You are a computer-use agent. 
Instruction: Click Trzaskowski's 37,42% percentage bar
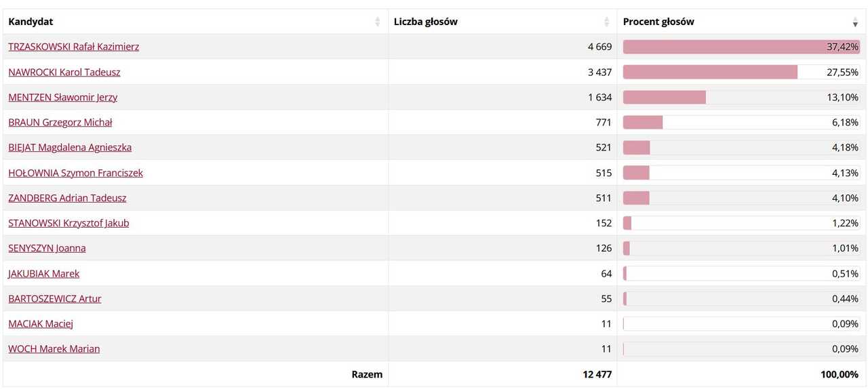click(741, 47)
